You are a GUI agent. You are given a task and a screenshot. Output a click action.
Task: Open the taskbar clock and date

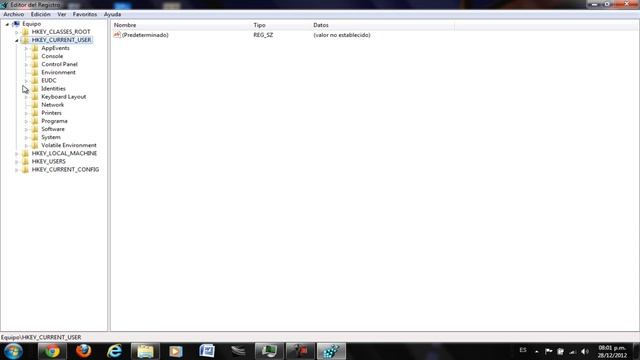(612, 351)
